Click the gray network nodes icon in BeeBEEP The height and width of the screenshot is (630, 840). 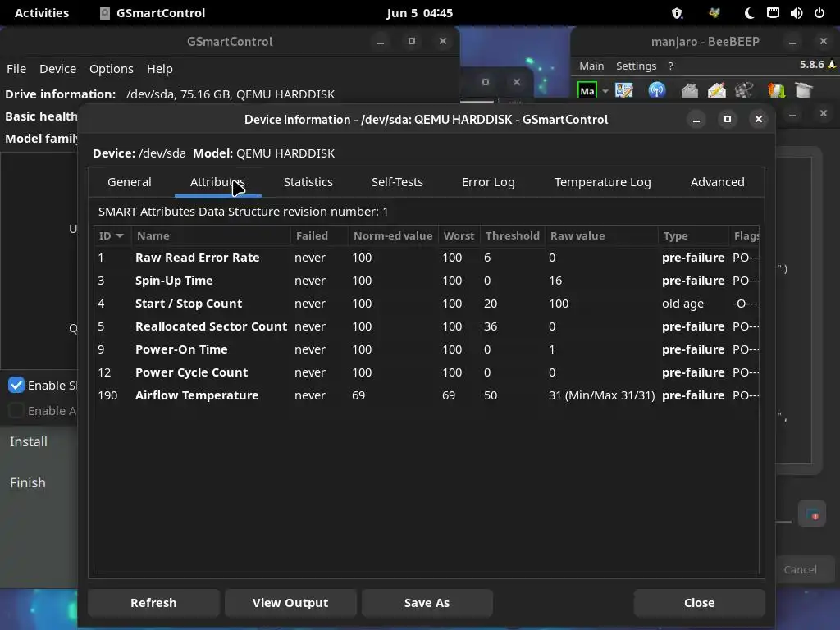point(744,90)
